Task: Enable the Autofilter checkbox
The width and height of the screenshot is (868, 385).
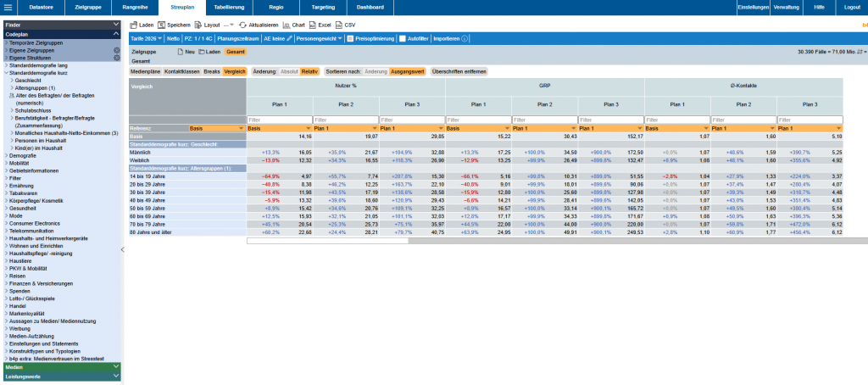Action: click(402, 38)
